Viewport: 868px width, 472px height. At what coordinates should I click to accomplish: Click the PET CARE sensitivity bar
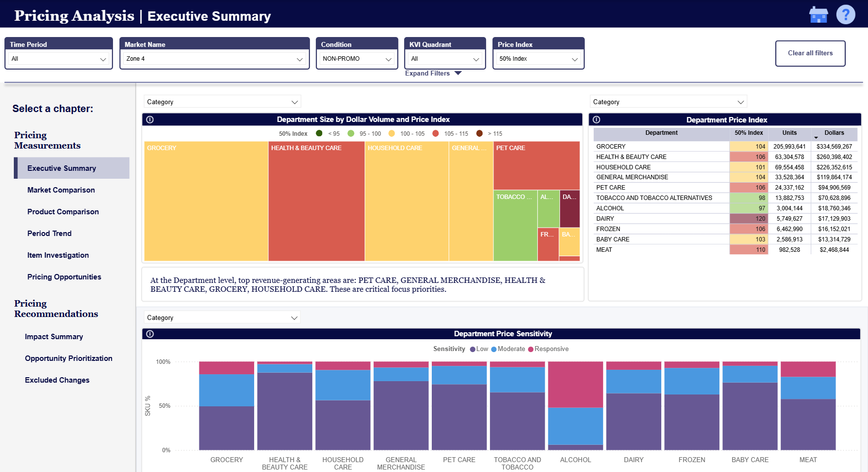coord(459,406)
